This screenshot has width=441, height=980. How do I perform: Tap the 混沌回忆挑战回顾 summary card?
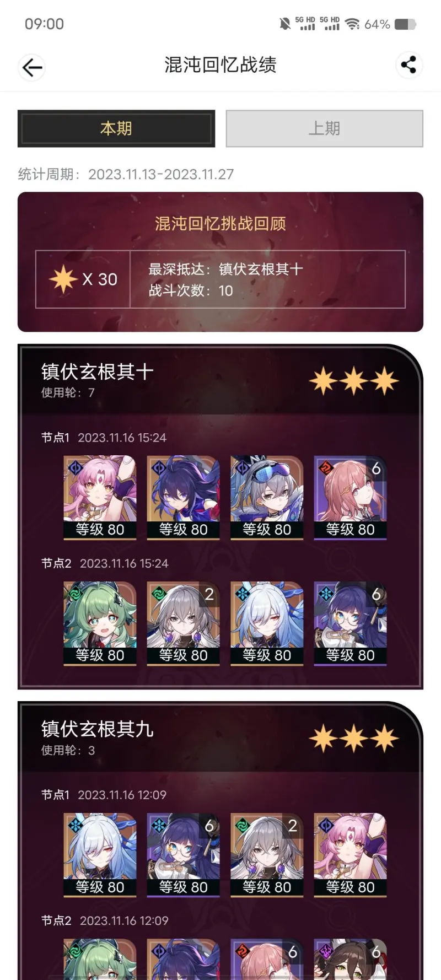[x=220, y=262]
